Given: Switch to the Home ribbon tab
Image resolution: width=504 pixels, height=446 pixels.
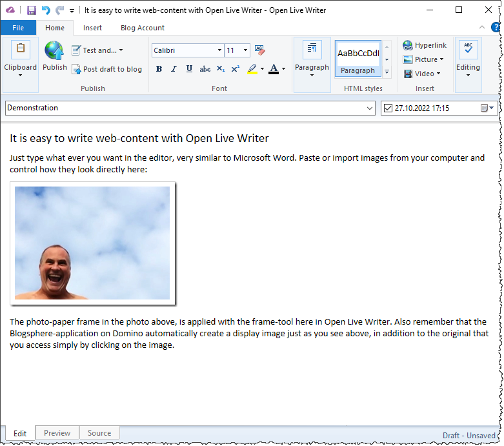Looking at the screenshot, I should pos(55,28).
